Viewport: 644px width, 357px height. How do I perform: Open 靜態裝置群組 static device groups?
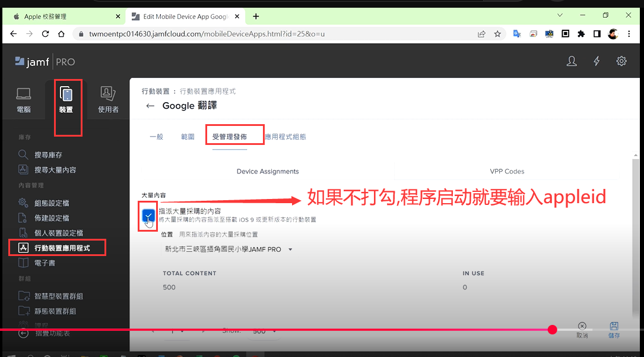pyautogui.click(x=47, y=311)
